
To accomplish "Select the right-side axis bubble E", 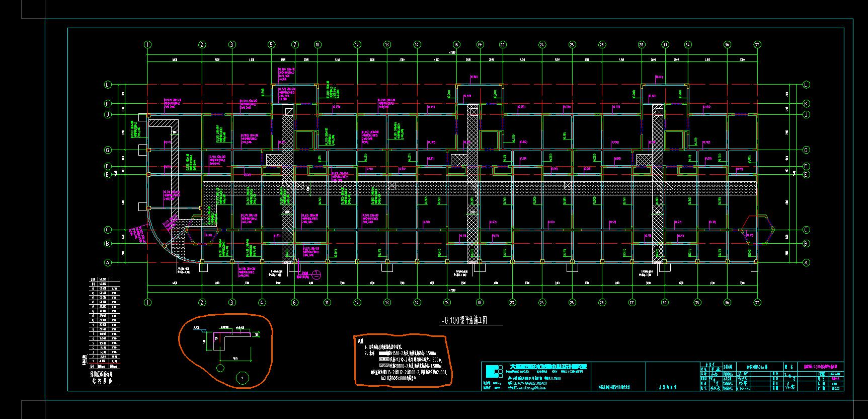I will click(806, 175).
